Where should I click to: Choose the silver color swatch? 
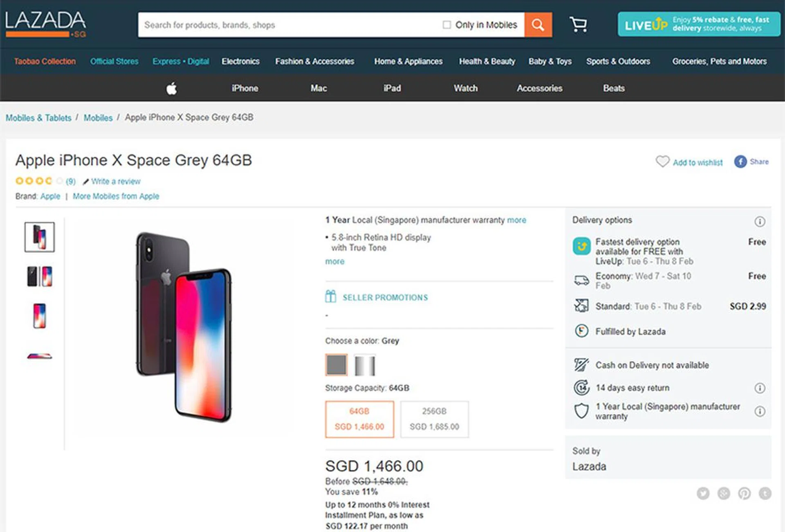point(364,365)
